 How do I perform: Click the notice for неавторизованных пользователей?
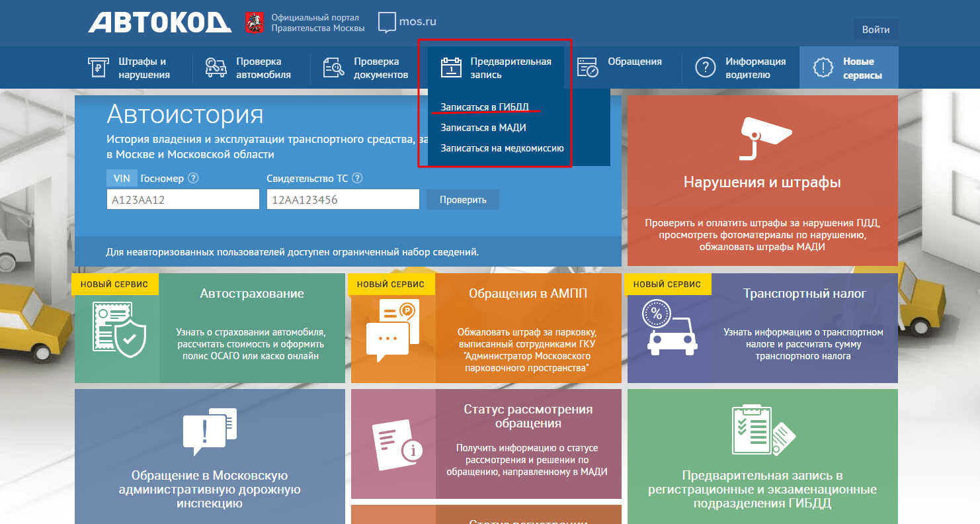[292, 252]
